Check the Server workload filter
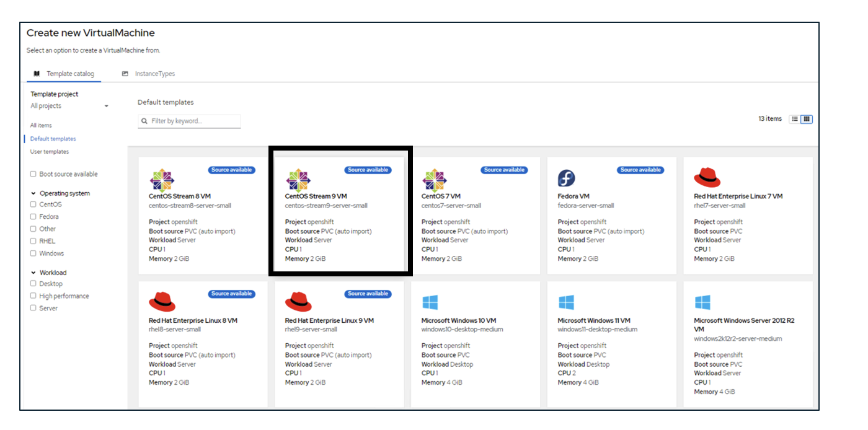868x430 pixels. click(x=33, y=308)
